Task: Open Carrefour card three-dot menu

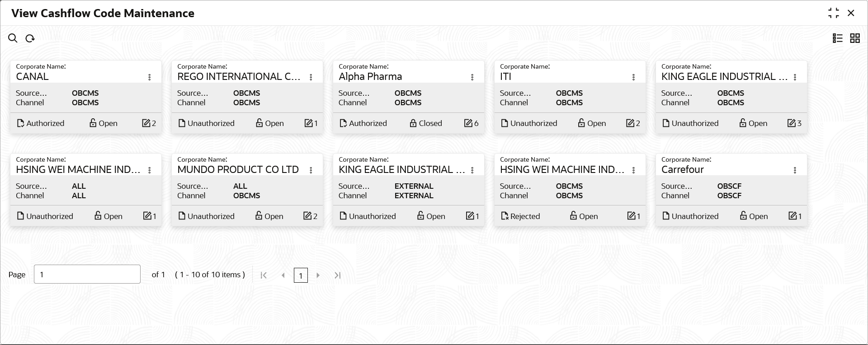Action: [x=795, y=170]
